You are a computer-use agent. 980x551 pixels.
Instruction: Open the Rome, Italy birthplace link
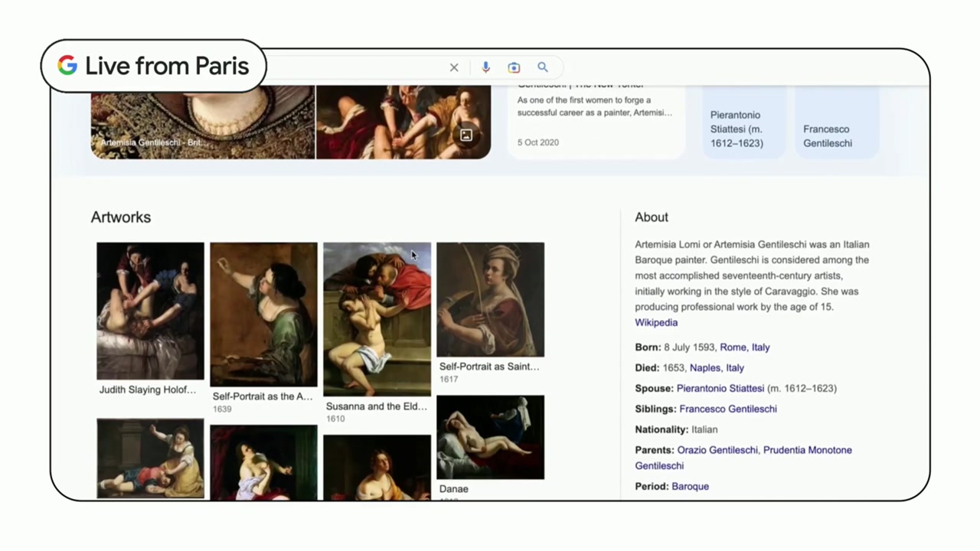pyautogui.click(x=745, y=347)
